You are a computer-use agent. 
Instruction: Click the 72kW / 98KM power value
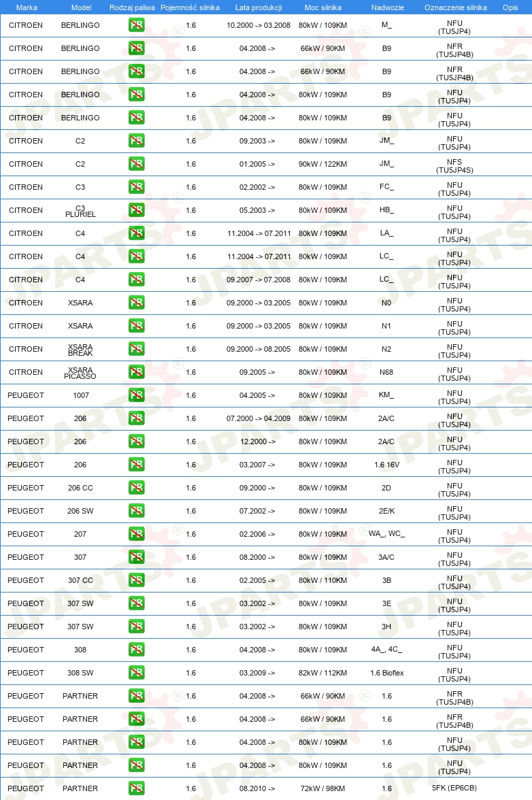[x=323, y=788]
